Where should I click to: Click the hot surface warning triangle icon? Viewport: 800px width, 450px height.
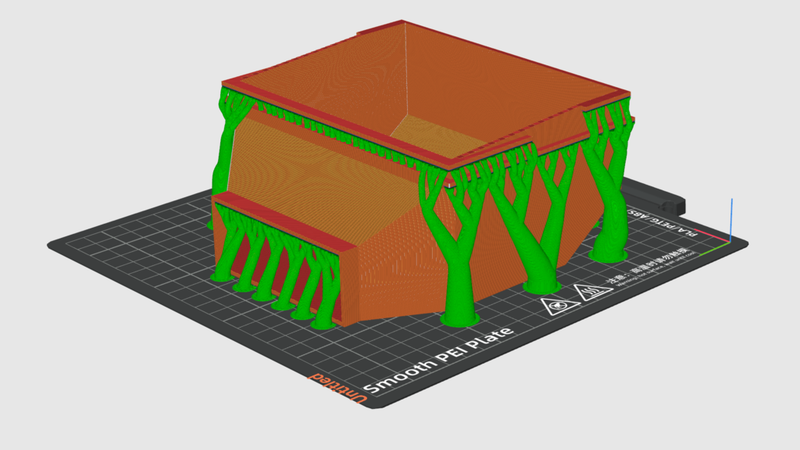coord(592,292)
